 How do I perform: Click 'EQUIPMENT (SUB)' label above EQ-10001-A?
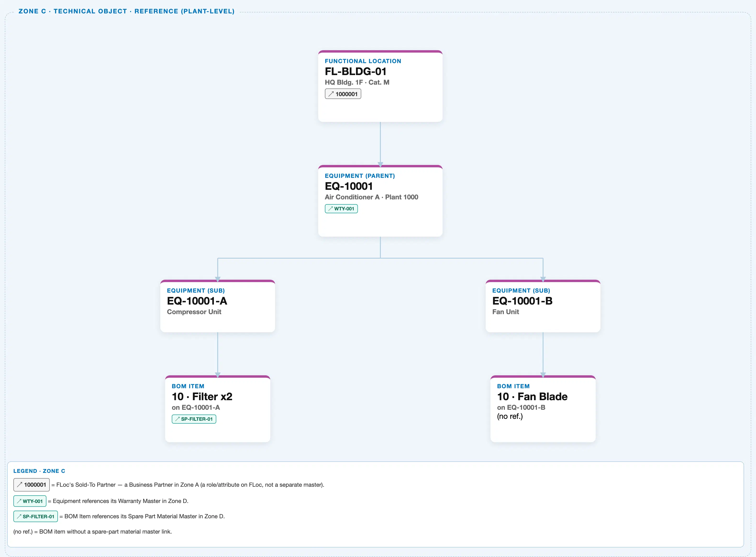[x=196, y=291]
